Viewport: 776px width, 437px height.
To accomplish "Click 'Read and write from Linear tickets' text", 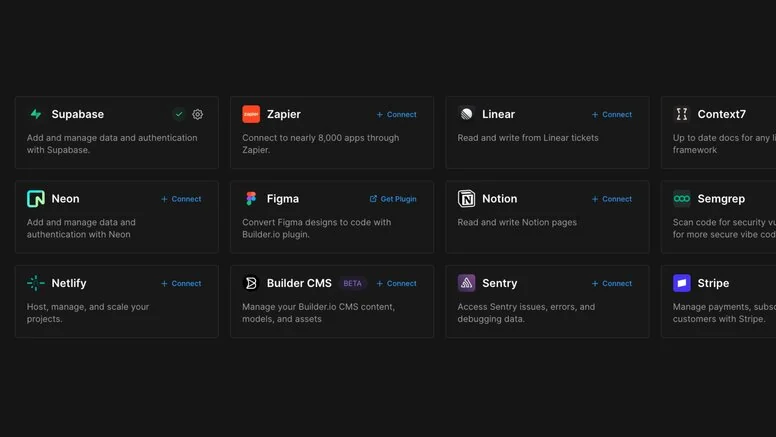I will (528, 138).
